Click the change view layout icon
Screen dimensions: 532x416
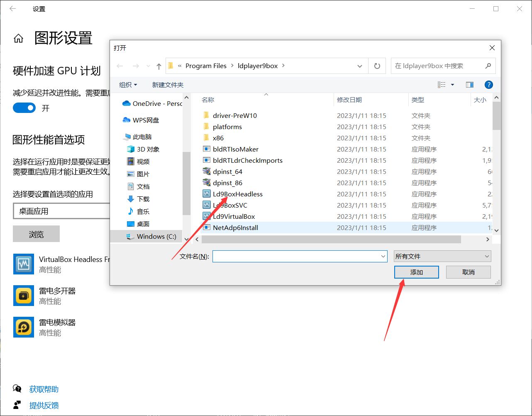(x=442, y=85)
